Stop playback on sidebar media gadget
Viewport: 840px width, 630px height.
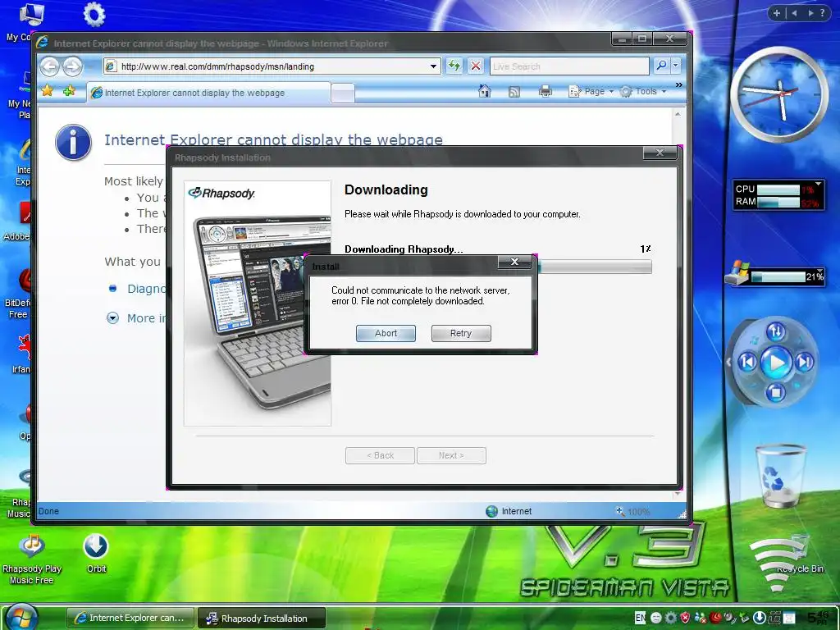point(775,392)
